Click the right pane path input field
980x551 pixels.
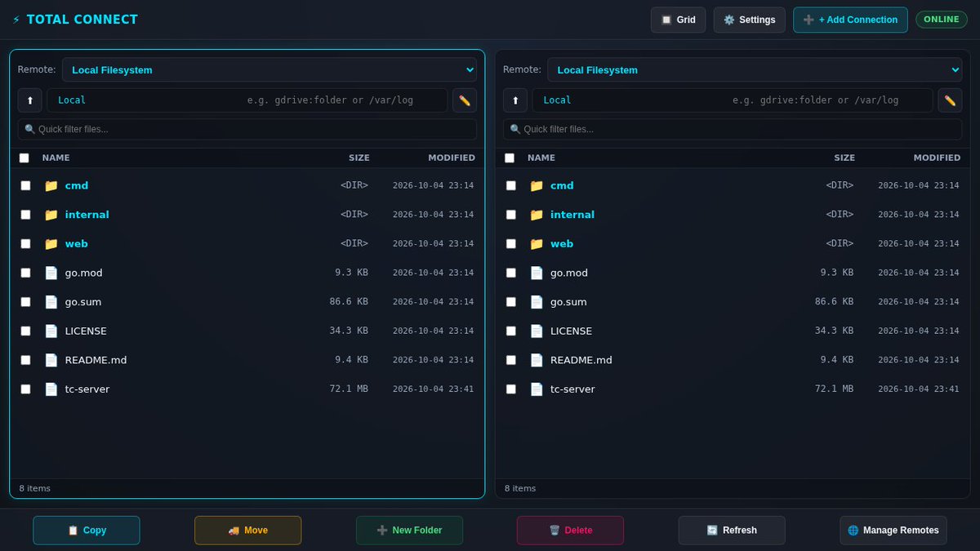(733, 100)
